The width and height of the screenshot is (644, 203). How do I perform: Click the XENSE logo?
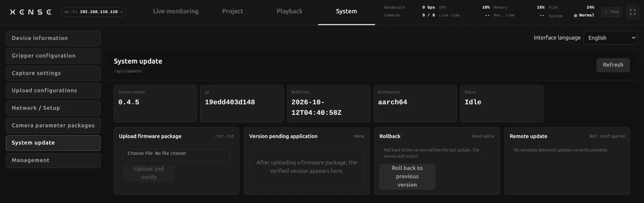30,12
